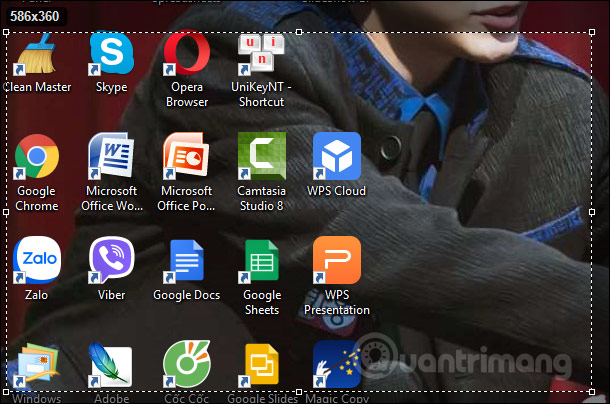
Task: Open the Clean Master desktop shortcut
Action: pos(36,54)
